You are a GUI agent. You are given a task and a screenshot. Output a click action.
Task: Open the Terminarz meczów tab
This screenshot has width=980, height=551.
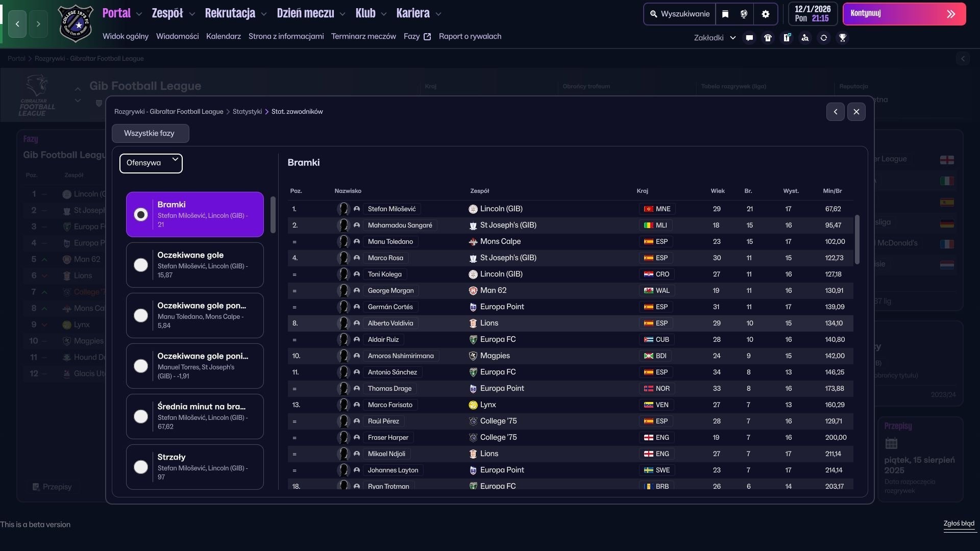[363, 36]
